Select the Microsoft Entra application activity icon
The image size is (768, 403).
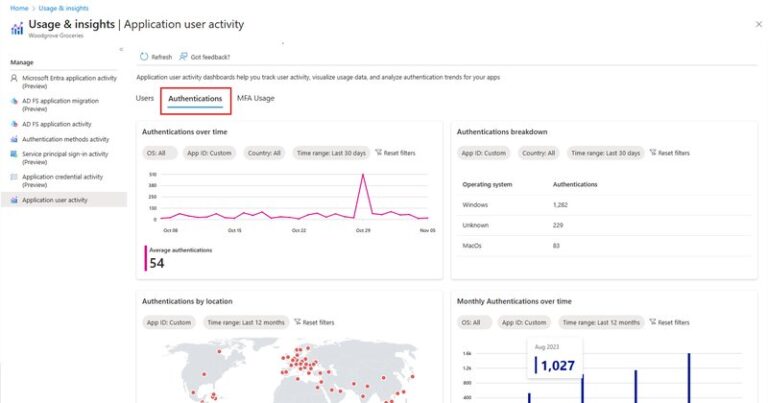(x=14, y=78)
